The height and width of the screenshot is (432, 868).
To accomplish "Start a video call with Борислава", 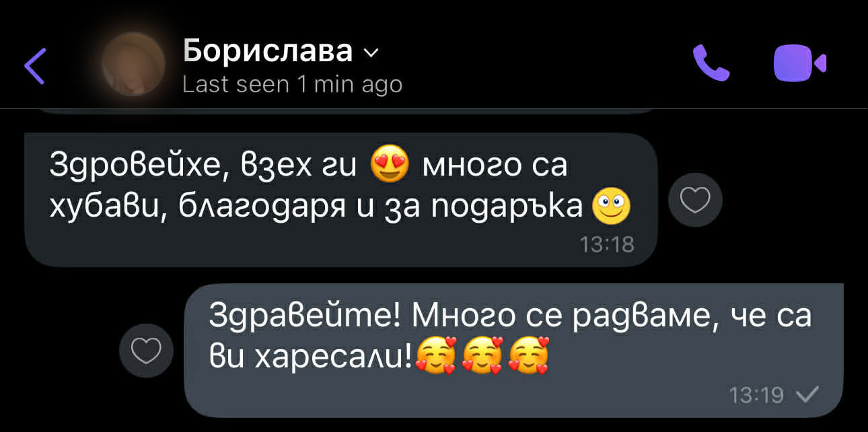I will coord(800,63).
